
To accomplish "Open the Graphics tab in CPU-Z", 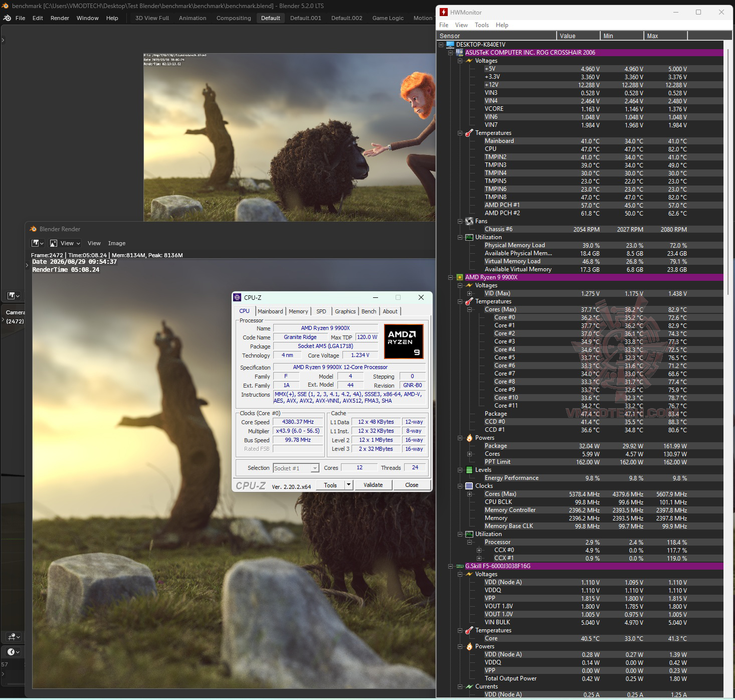I will coord(345,311).
